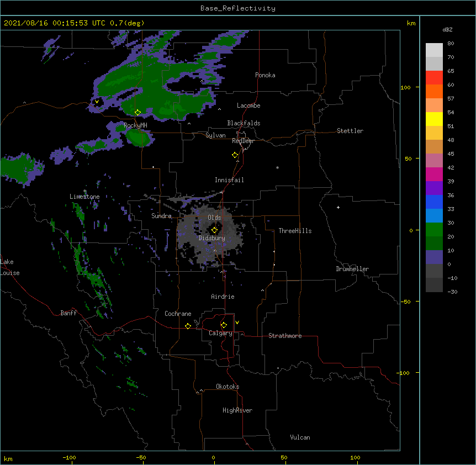Click the yellow diamond marker above RockyMH
476x465 pixels.
pos(137,113)
